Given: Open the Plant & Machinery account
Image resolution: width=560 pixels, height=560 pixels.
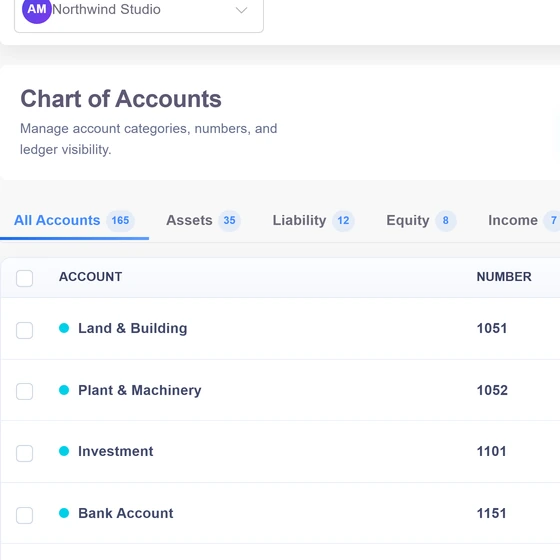Looking at the screenshot, I should tap(140, 390).
